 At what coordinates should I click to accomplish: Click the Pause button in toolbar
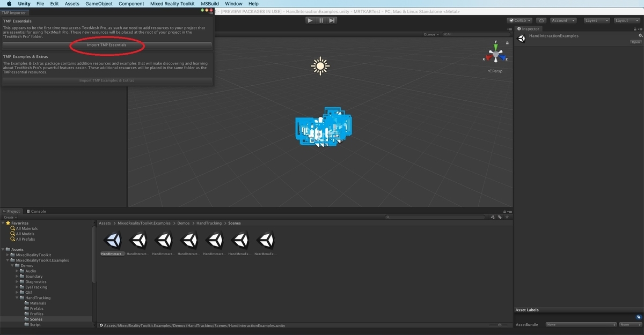coord(321,20)
